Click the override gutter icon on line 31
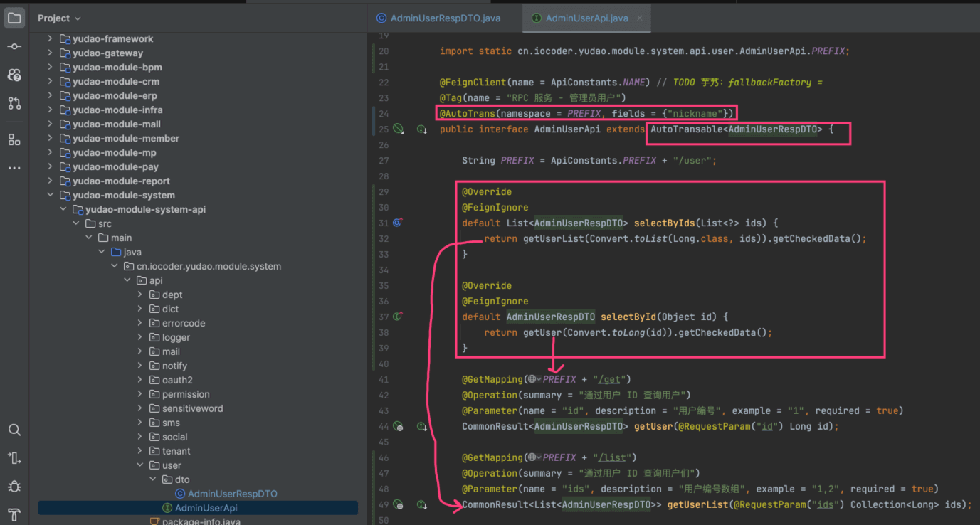Screen dimensions: 980x525 pos(398,223)
